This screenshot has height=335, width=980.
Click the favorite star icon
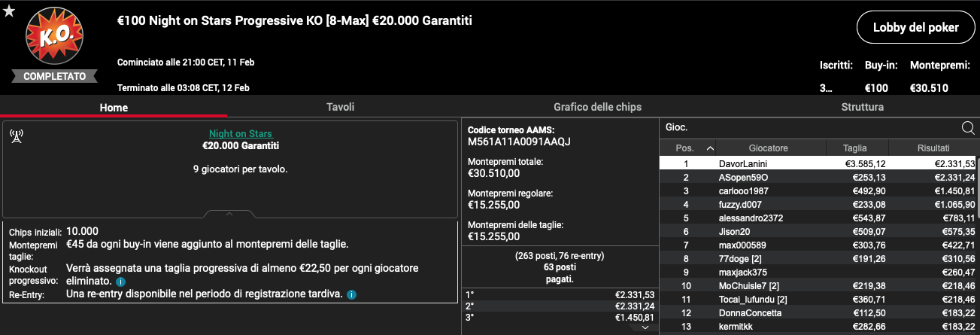[x=9, y=11]
